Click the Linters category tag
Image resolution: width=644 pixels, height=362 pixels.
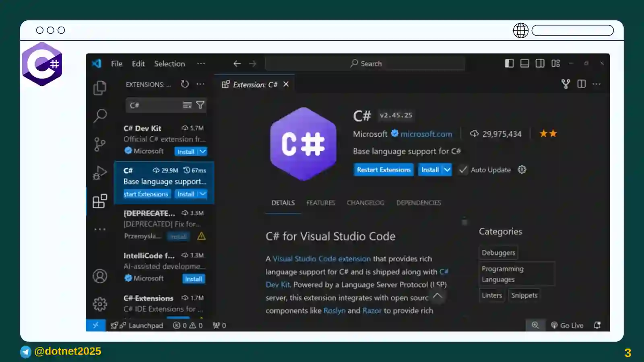(492, 295)
